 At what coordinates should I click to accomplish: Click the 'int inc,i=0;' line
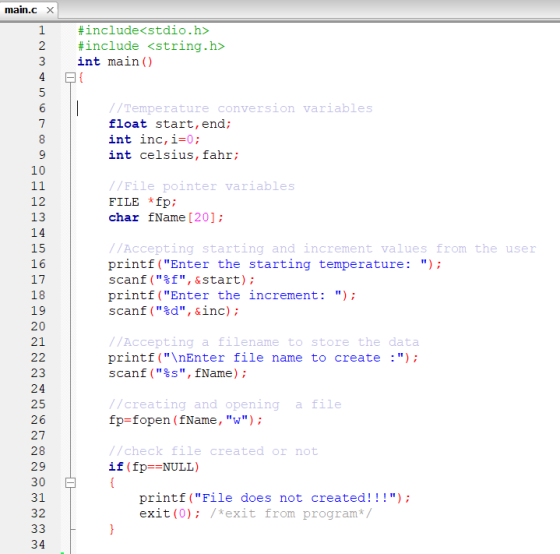coord(154,139)
